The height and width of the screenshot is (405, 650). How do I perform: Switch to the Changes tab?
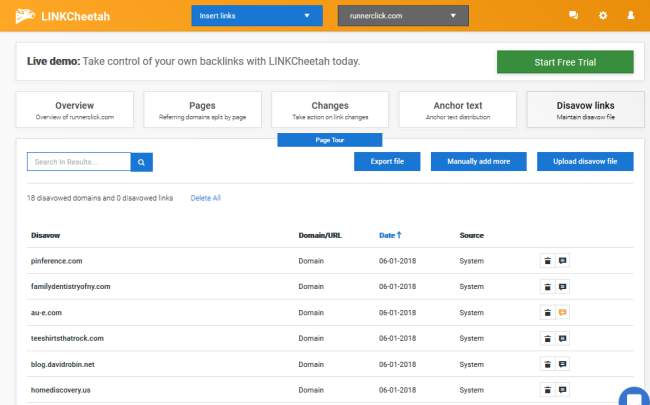[x=330, y=110]
